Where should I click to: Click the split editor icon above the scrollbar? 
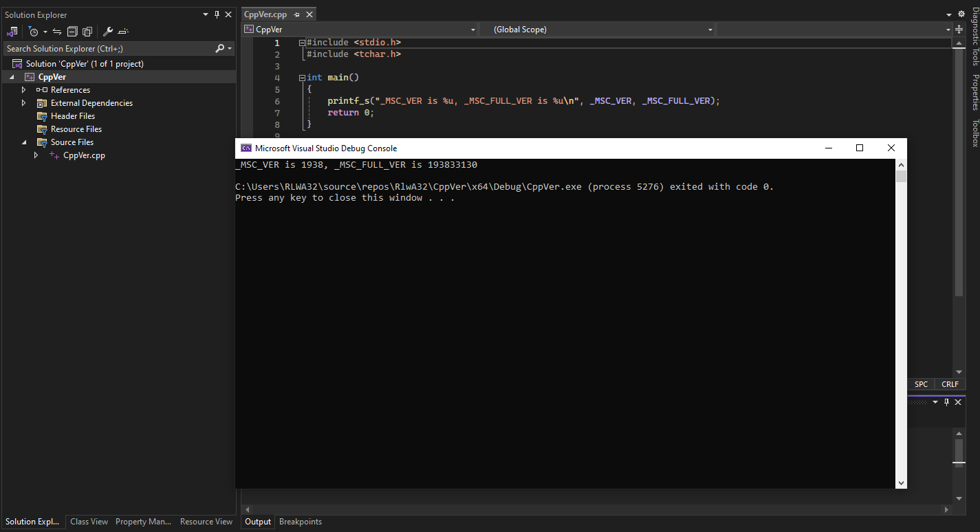(959, 29)
